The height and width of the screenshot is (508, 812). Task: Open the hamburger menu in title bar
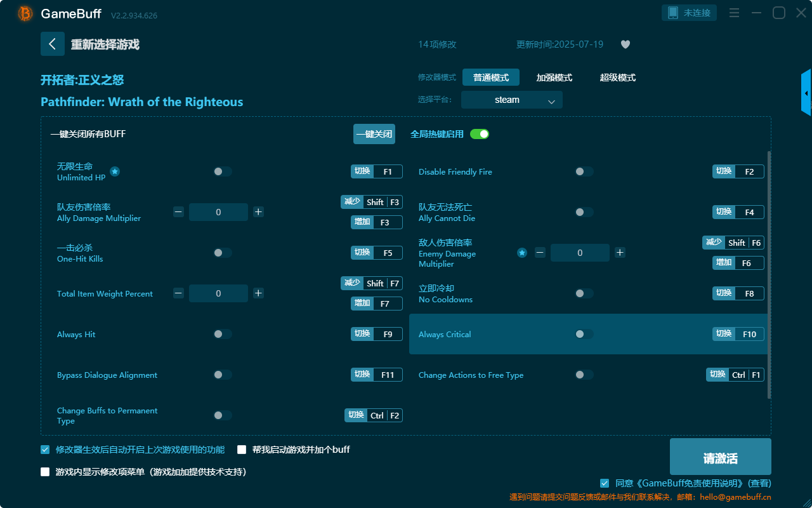[x=734, y=13]
